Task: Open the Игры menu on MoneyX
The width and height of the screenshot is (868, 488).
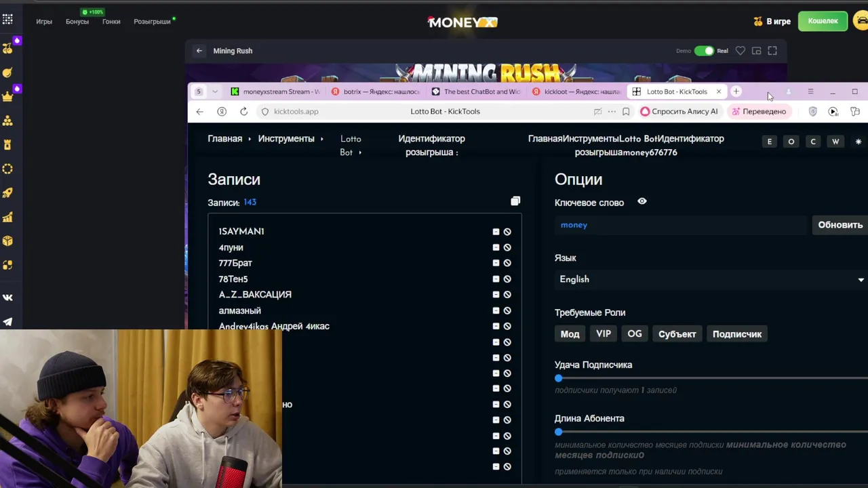Action: pos(44,22)
